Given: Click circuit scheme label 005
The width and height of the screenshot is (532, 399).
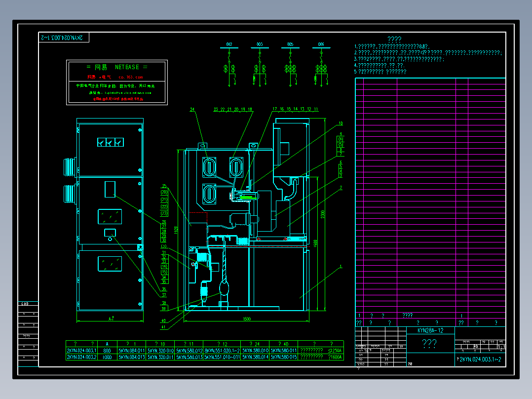Looking at the screenshot, I should point(290,44).
